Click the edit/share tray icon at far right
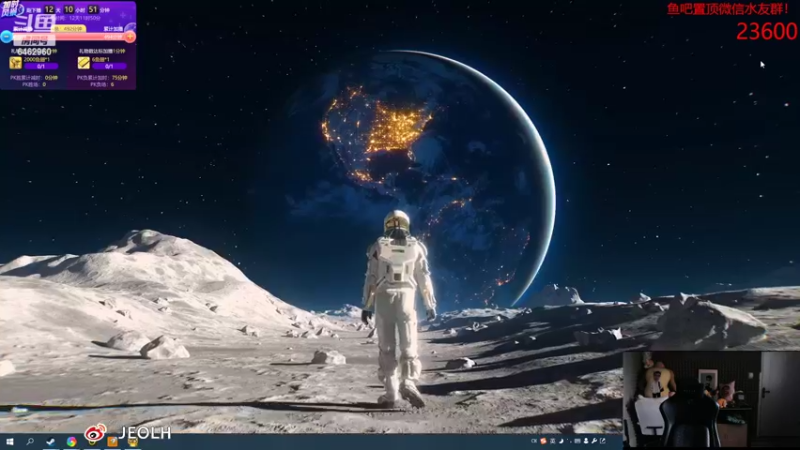 coord(603,441)
